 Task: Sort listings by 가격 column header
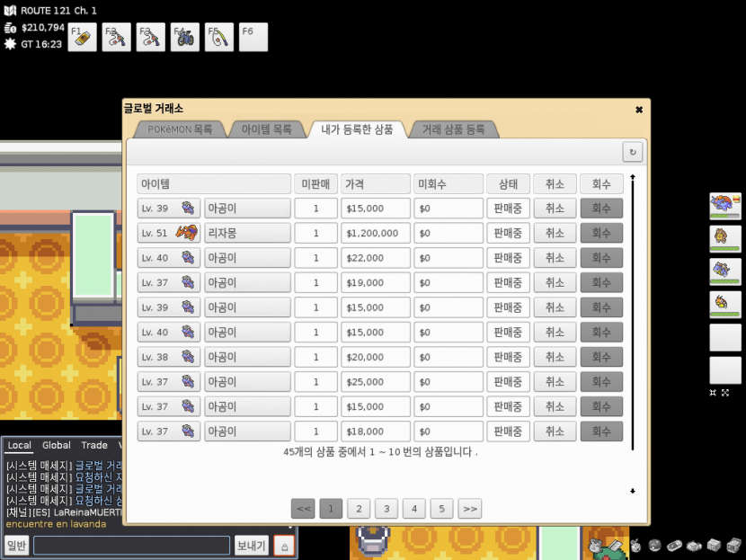pos(376,184)
